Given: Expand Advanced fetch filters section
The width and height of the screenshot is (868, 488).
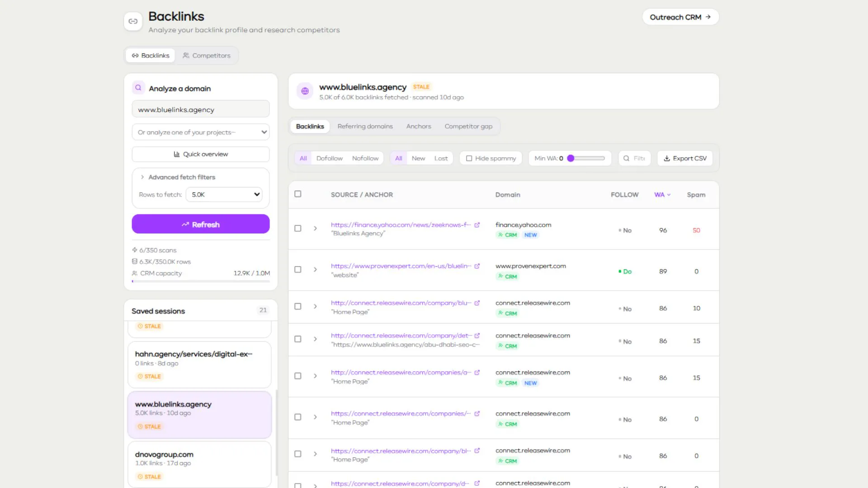Looking at the screenshot, I should (x=178, y=177).
